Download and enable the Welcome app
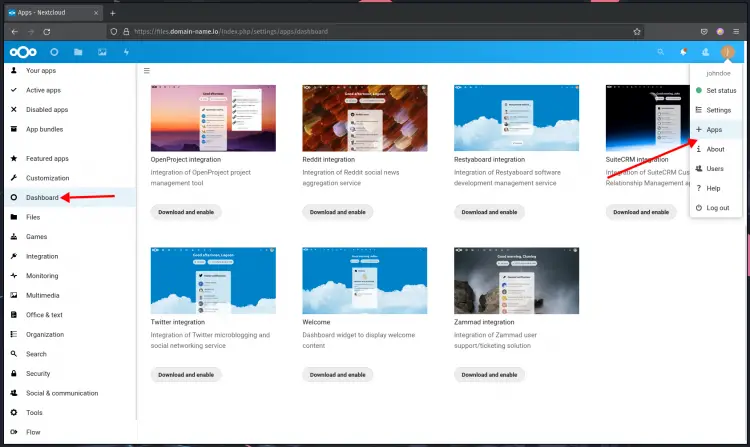 [338, 375]
